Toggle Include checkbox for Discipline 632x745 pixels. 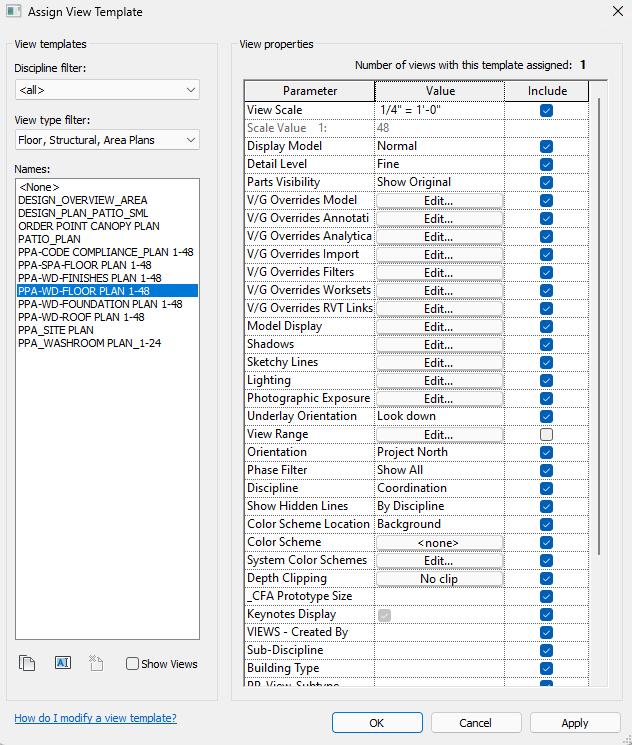(546, 488)
